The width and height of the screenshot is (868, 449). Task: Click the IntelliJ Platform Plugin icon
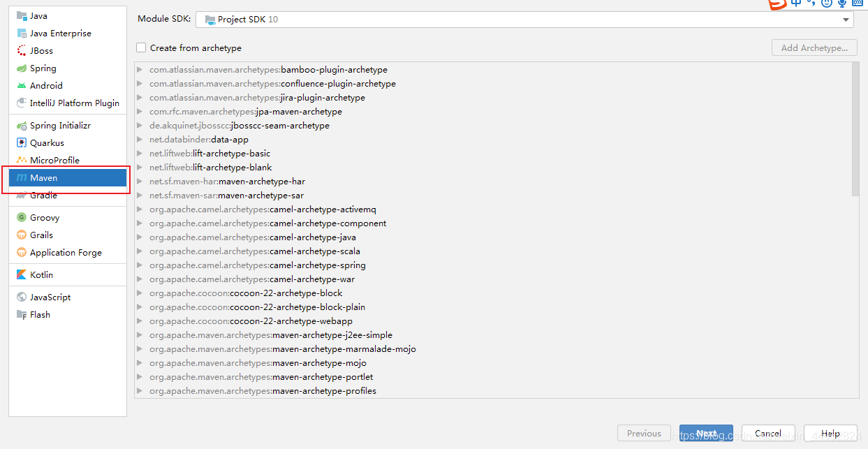[x=22, y=103]
